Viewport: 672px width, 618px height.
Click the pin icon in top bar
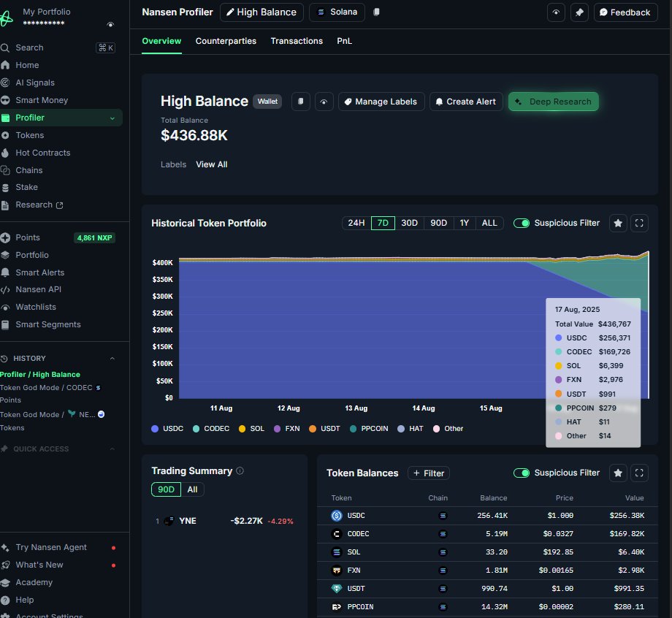click(579, 12)
